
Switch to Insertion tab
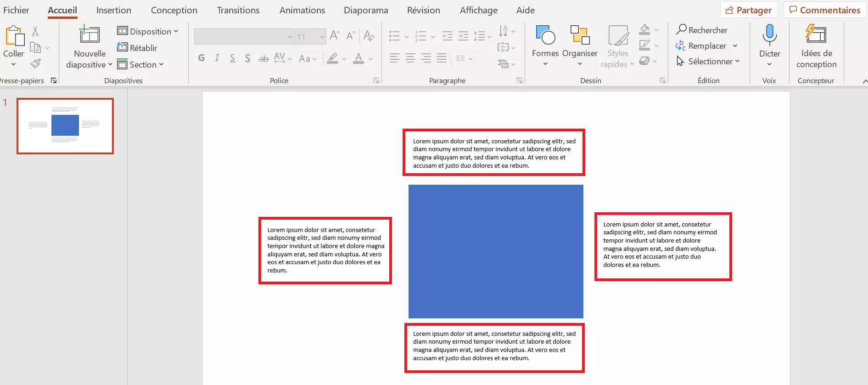[x=114, y=10]
